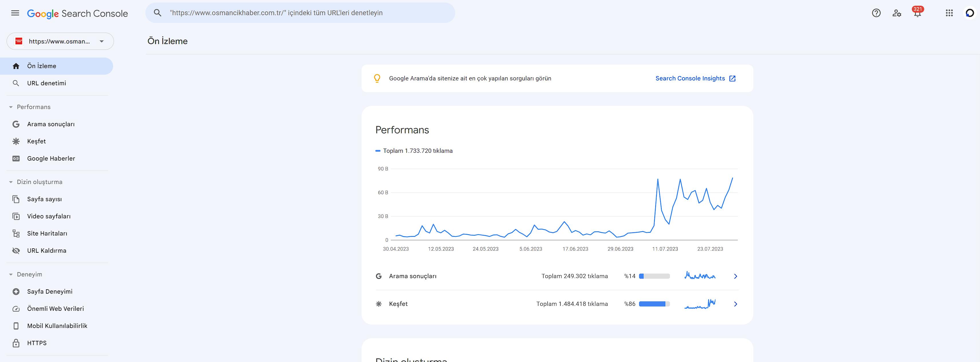
Task: Open URL Kaldırma in sidebar
Action: pos(46,251)
